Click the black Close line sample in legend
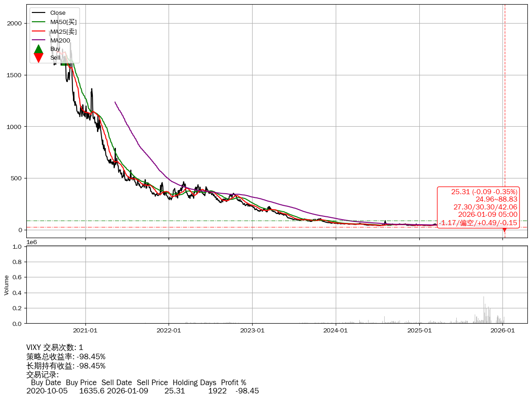 [39, 13]
